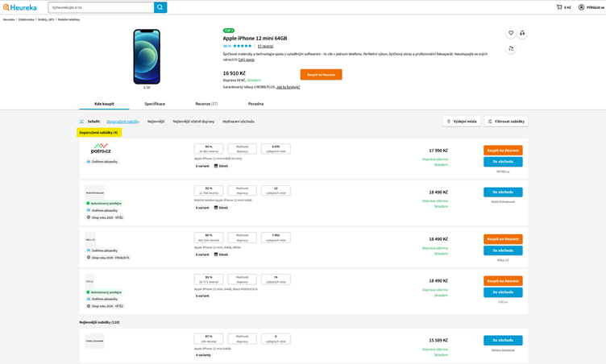Click the Elektronika breadcrumb
The height and width of the screenshot is (364, 606).
27,19
